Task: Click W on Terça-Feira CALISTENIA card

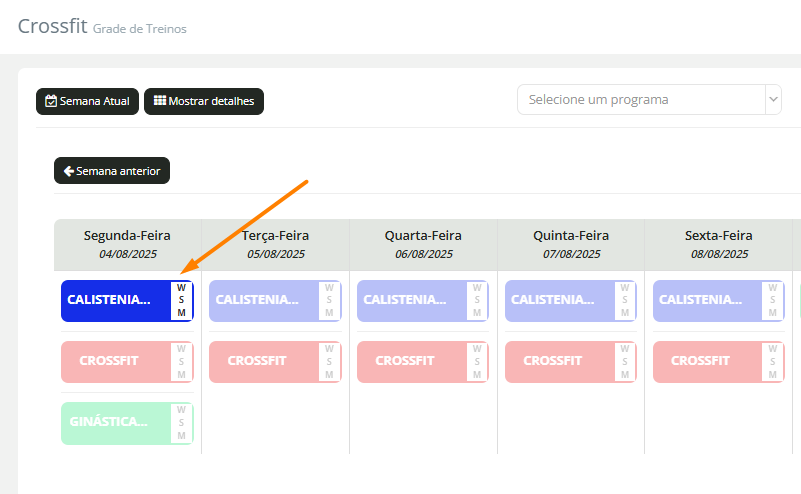Action: tap(329, 288)
